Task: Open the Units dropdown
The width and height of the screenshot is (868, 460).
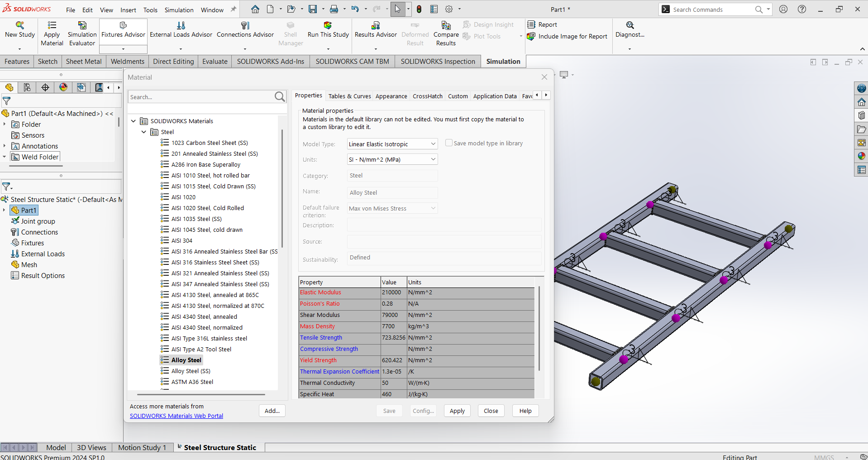Action: pyautogui.click(x=392, y=159)
